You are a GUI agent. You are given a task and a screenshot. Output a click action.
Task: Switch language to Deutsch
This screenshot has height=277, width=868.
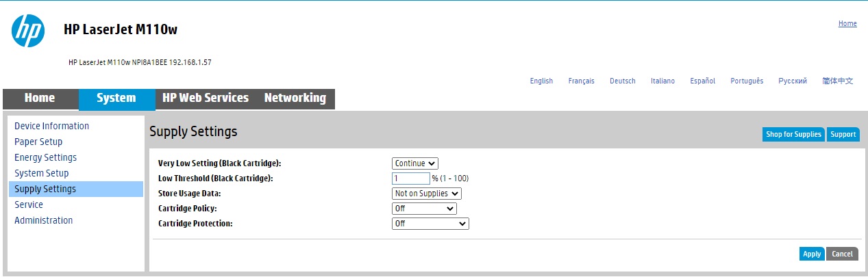[623, 81]
